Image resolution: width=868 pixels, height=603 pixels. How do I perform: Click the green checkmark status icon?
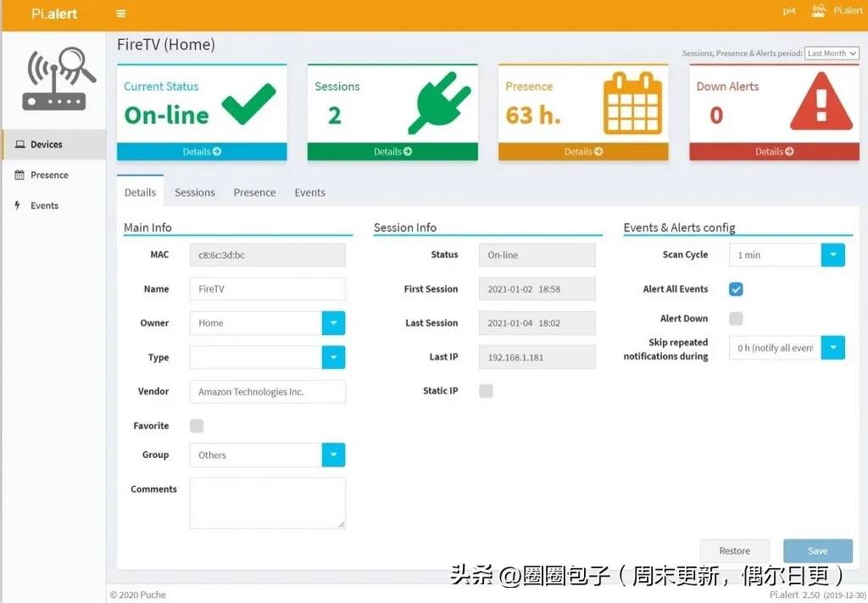click(248, 103)
